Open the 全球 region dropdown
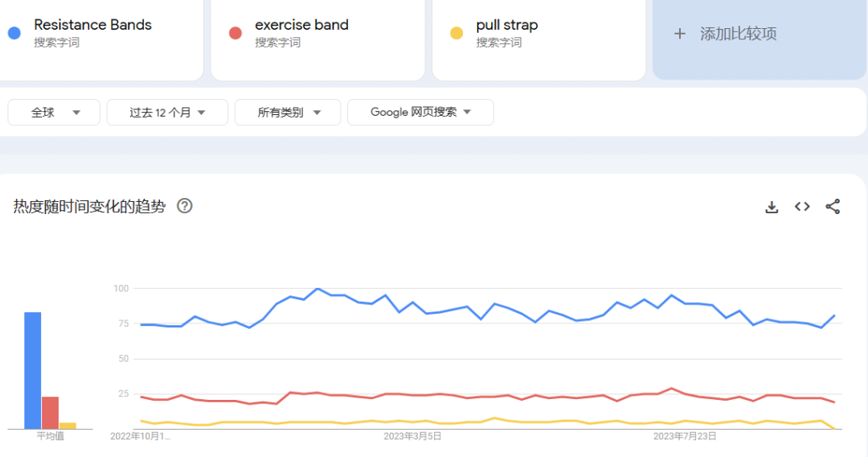Viewport: 868px width, 457px height. pyautogui.click(x=54, y=113)
